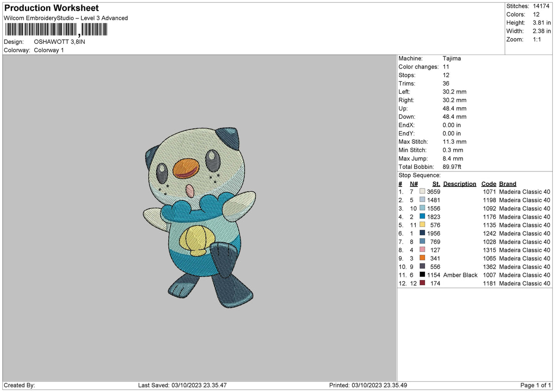
Task: Click the 'Color changes:' label
Action: [x=419, y=67]
